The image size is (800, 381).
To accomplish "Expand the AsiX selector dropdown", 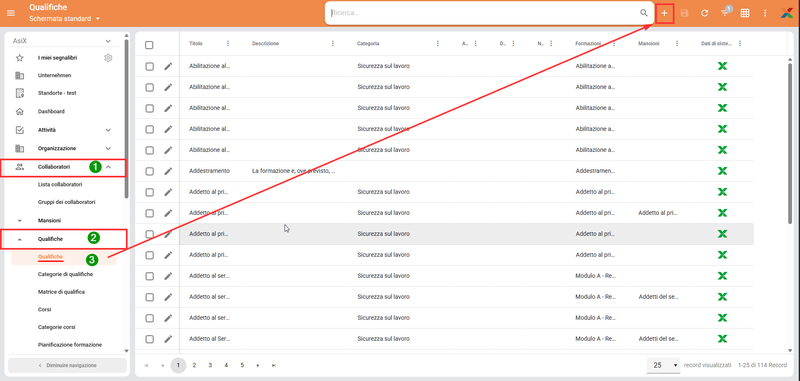I will point(108,41).
